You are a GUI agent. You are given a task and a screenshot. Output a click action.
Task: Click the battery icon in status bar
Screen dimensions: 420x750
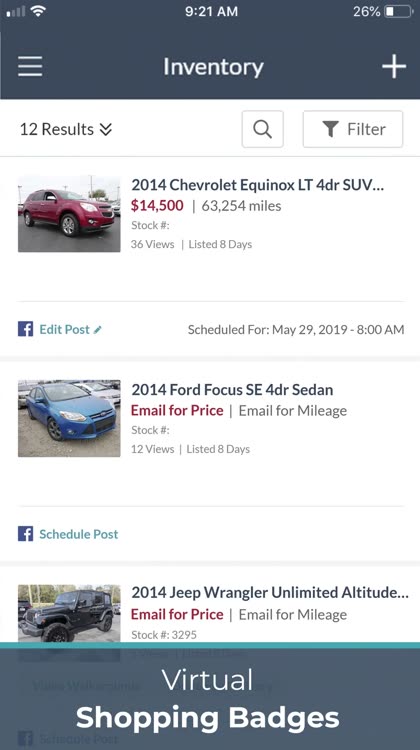(x=399, y=11)
